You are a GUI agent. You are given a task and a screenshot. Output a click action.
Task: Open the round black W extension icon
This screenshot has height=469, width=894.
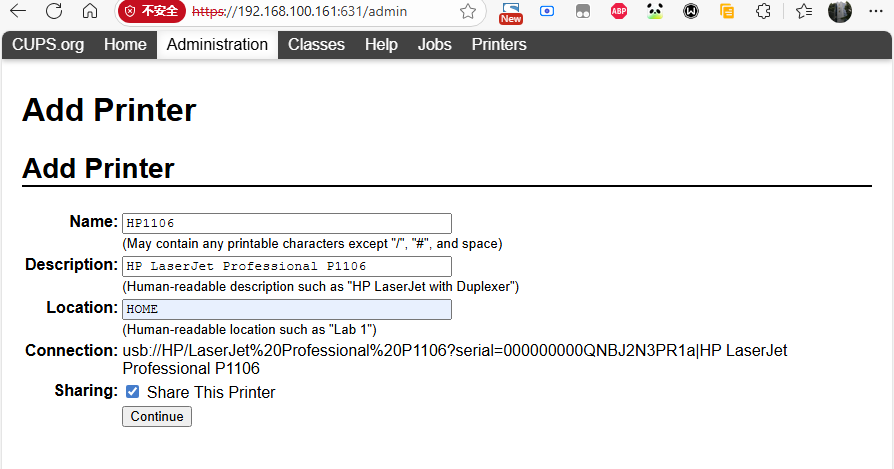(691, 11)
